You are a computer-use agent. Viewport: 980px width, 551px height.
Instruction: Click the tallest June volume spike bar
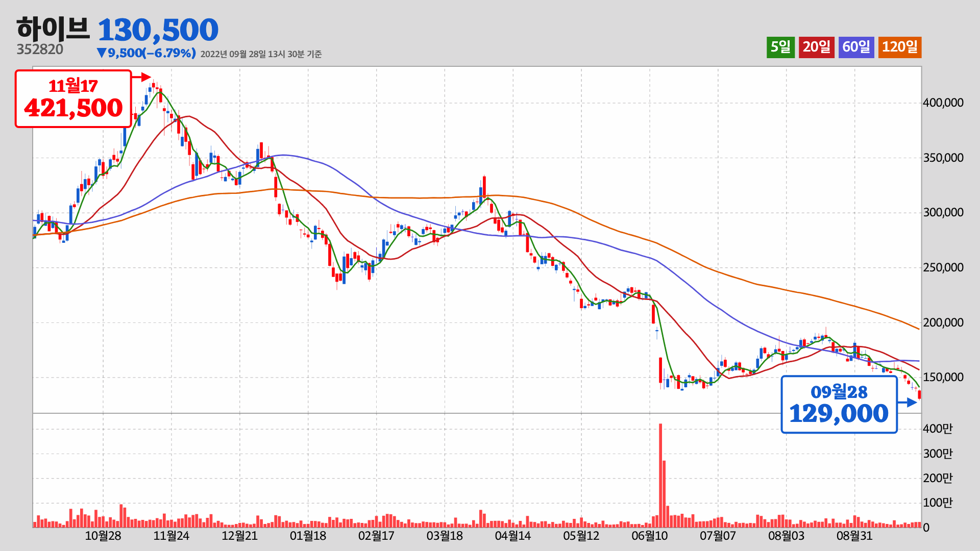click(660, 475)
